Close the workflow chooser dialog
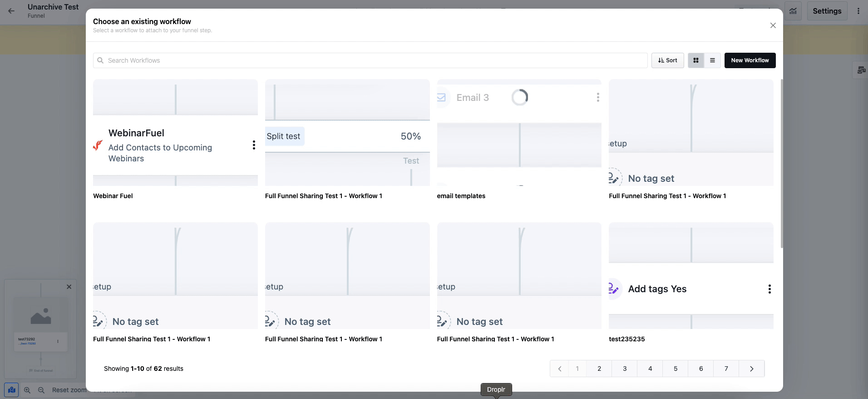868x399 pixels. click(773, 25)
